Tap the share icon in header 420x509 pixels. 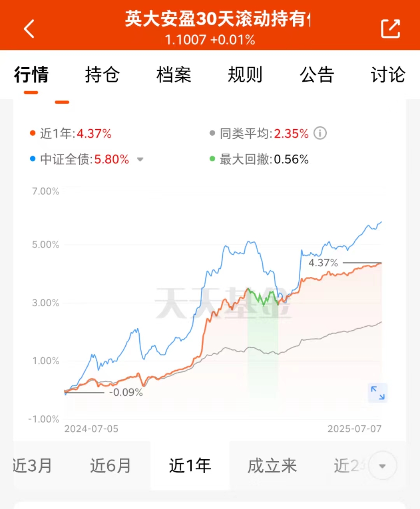[390, 29]
